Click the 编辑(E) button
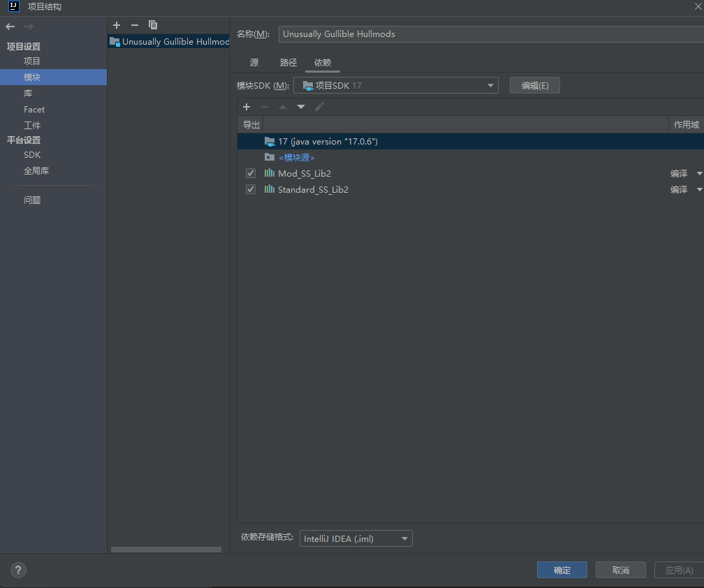This screenshot has width=704, height=588. pyautogui.click(x=534, y=86)
